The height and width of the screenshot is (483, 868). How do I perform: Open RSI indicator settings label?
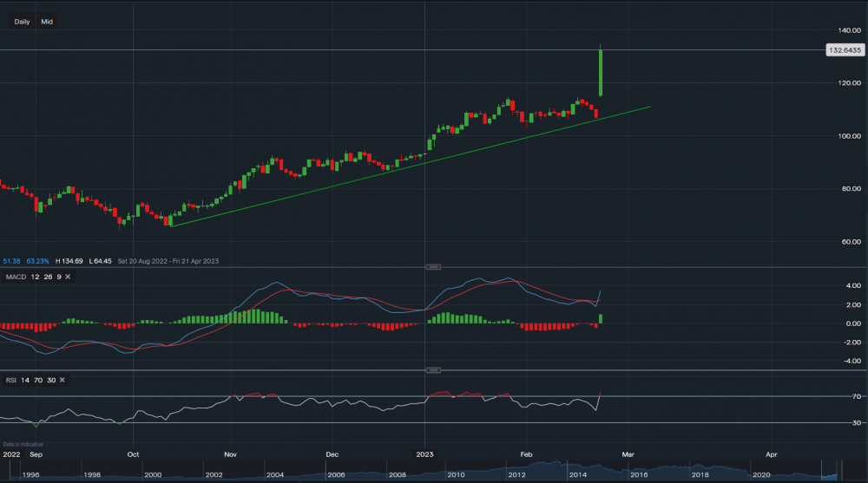pyautogui.click(x=10, y=381)
